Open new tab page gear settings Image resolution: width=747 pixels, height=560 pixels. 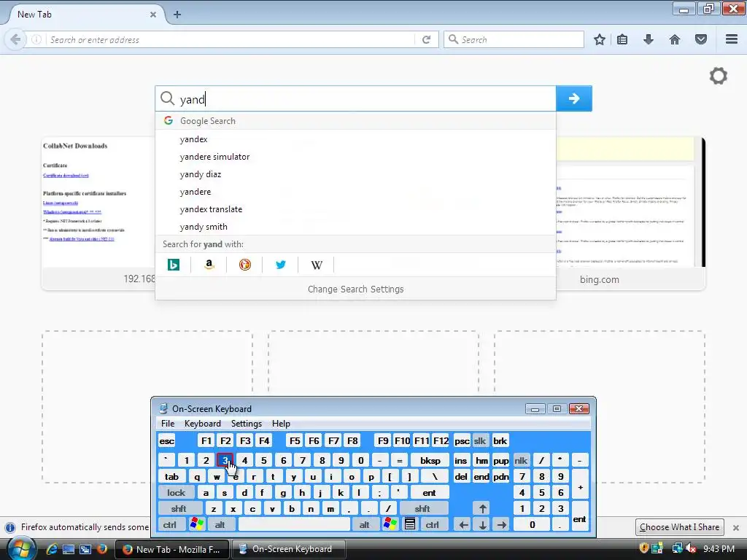(719, 76)
